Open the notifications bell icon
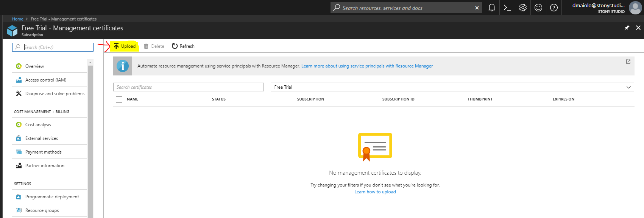644x218 pixels. click(491, 8)
